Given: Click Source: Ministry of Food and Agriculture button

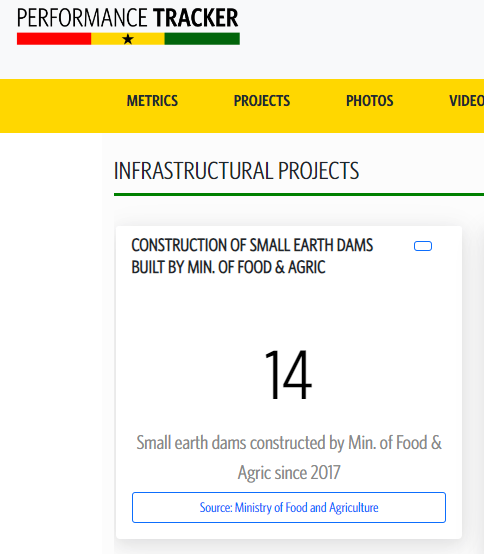Looking at the screenshot, I should 289,507.
